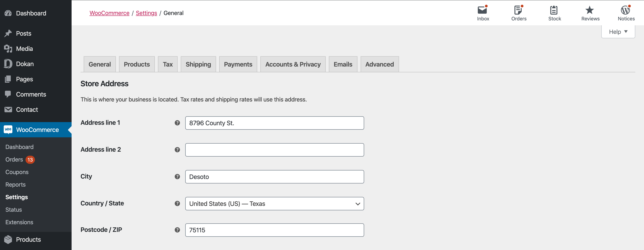Click the Postcode / ZIP field

(274, 230)
